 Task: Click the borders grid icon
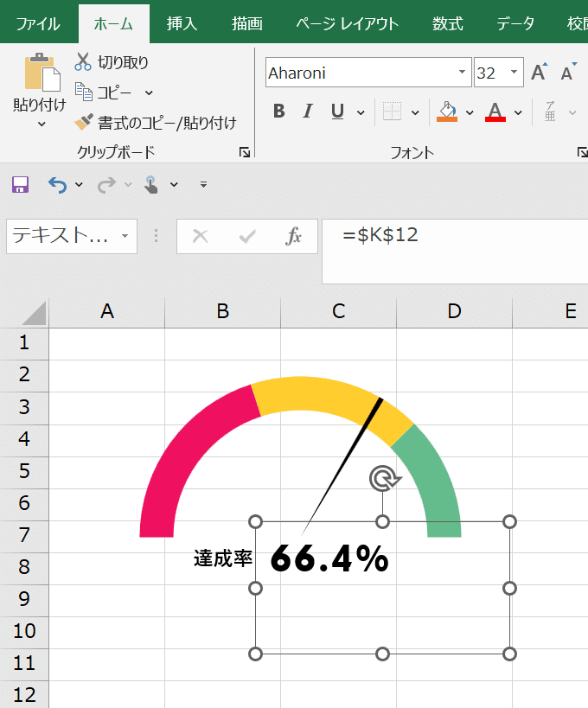[x=392, y=111]
